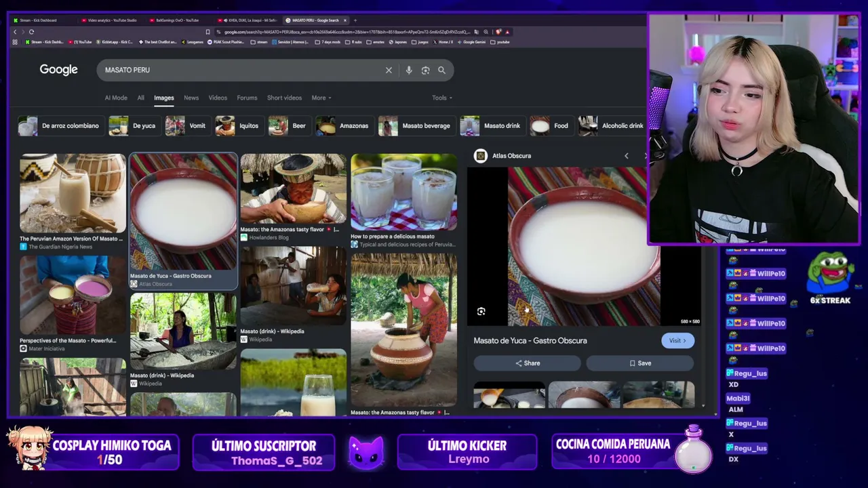Click the Atlas Obscura site icon in the preview

(480, 156)
